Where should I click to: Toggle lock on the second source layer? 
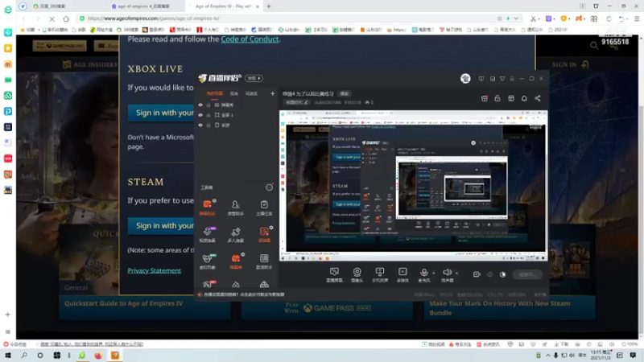click(208, 115)
